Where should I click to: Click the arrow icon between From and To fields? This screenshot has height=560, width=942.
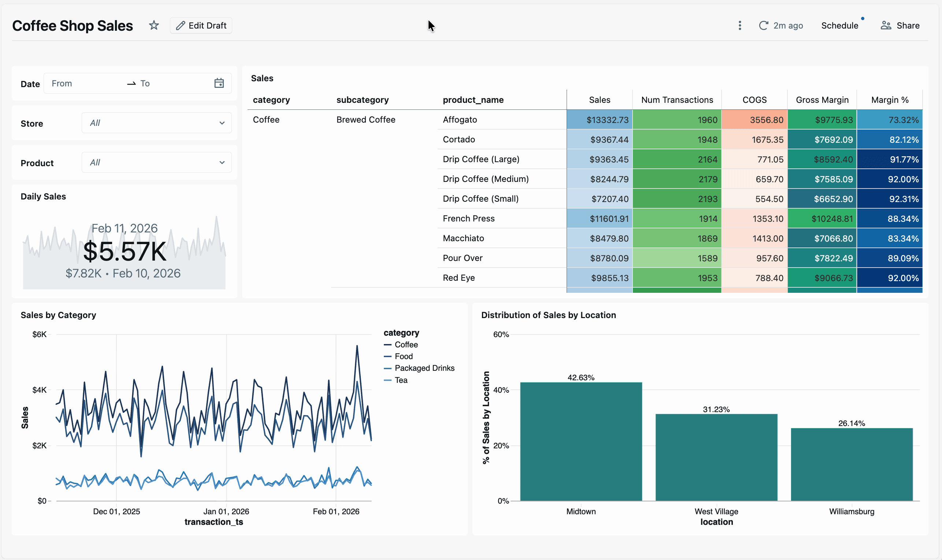tap(131, 83)
